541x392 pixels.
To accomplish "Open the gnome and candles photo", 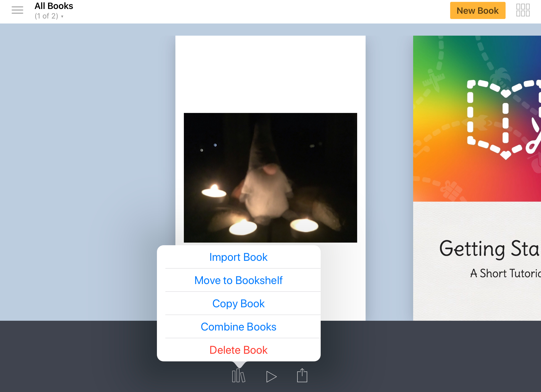I will point(270,178).
